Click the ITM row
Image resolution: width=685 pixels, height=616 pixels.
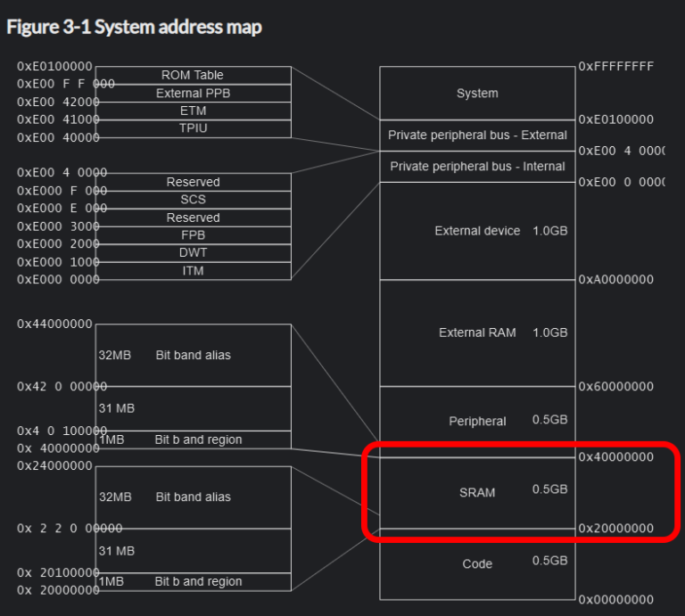coord(193,271)
